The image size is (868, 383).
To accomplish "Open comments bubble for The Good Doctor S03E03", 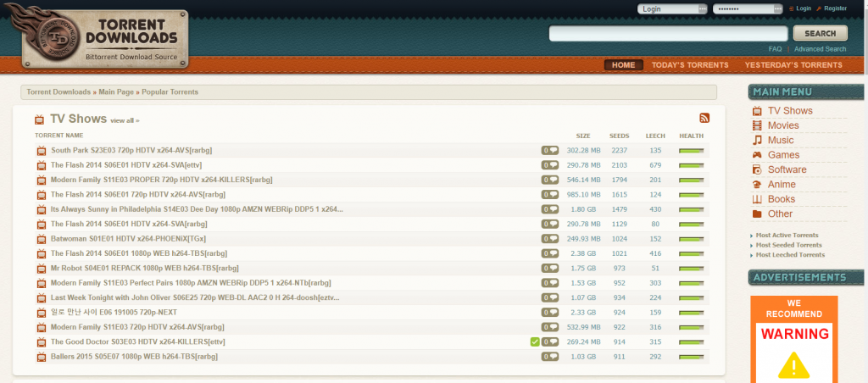I will pos(549,342).
